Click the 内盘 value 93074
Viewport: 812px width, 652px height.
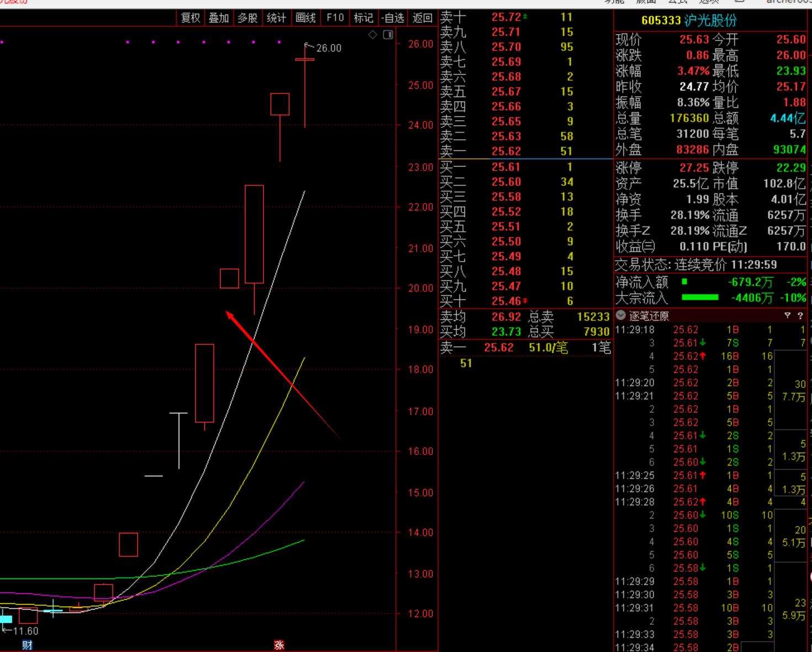coord(789,150)
